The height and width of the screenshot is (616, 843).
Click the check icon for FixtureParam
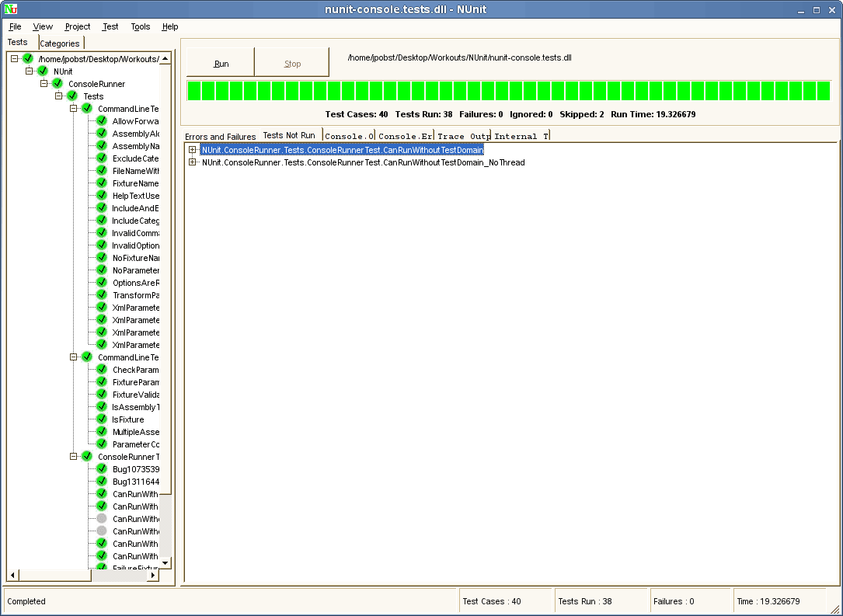(102, 381)
